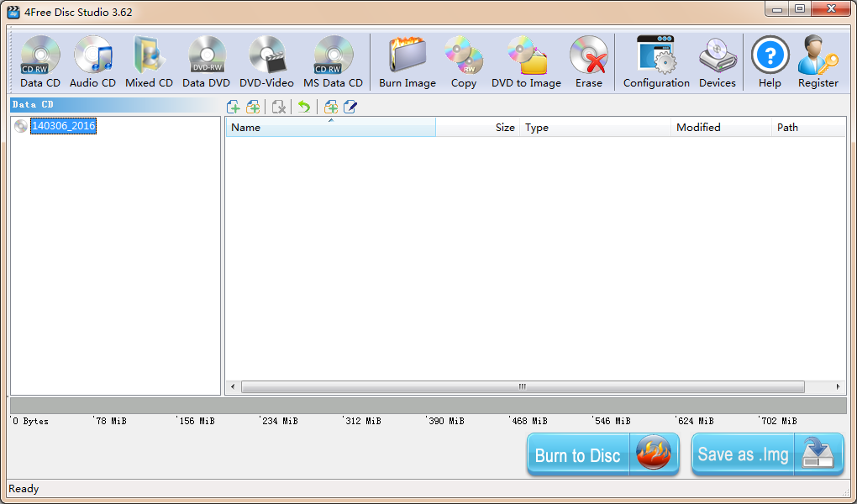Sort files by the Size column header

point(478,128)
